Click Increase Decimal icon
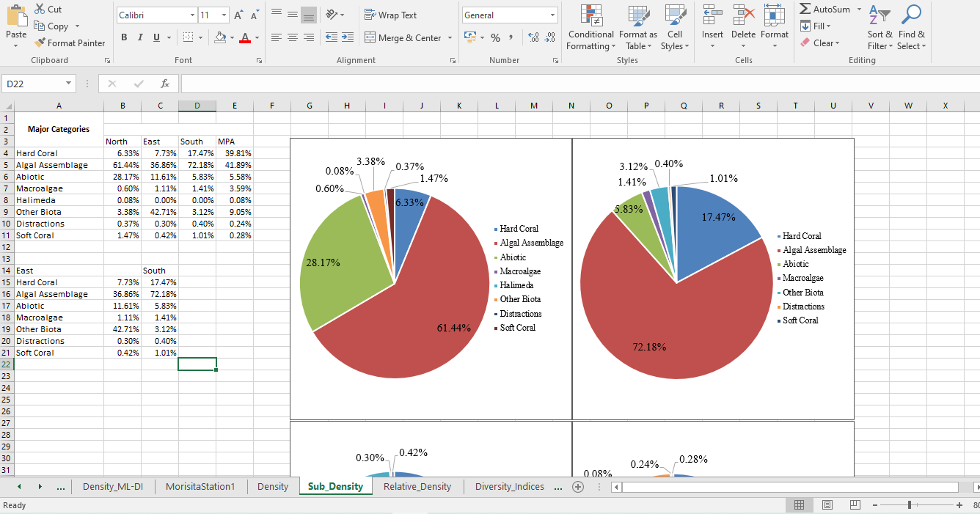The image size is (980, 514). click(x=533, y=37)
